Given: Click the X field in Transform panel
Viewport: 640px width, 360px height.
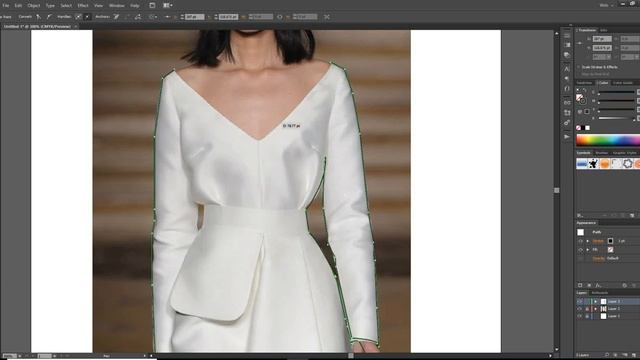Looking at the screenshot, I should coord(602,39).
